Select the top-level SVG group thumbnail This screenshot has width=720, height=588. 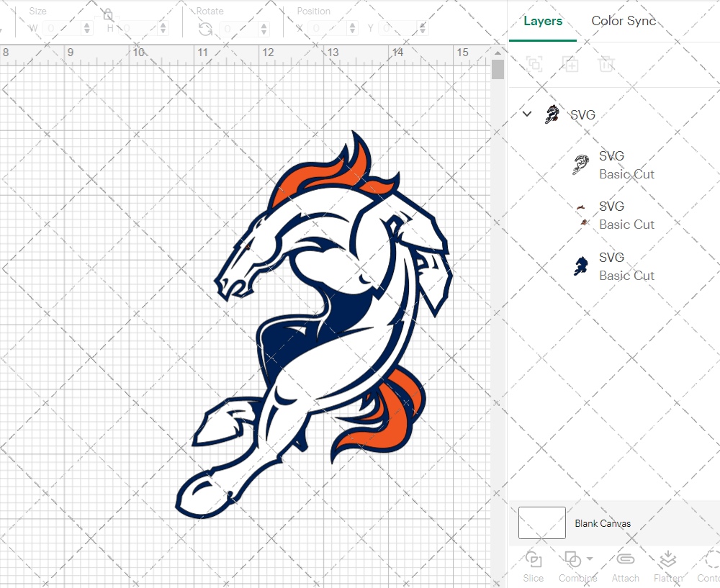tap(552, 114)
